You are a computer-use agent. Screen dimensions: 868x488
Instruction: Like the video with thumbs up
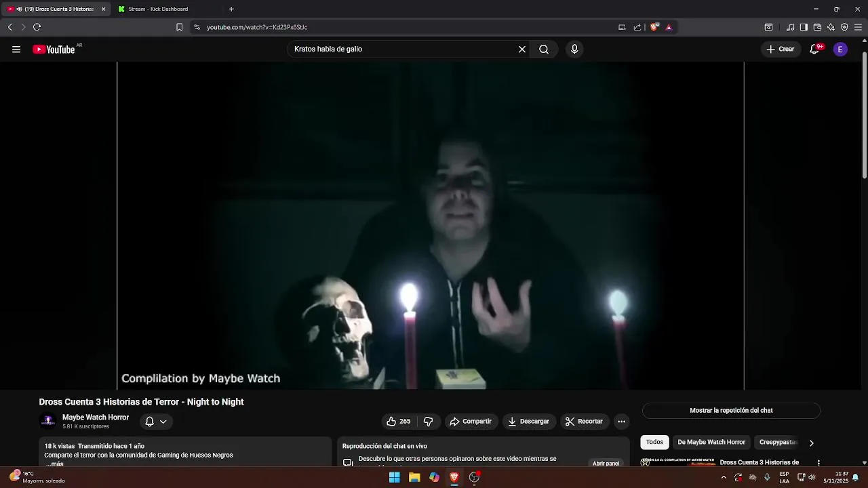(398, 422)
